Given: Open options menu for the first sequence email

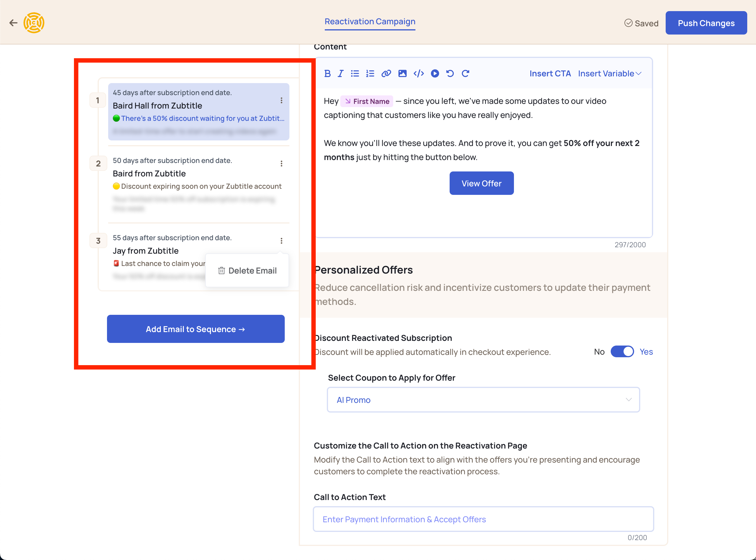Looking at the screenshot, I should [x=281, y=100].
